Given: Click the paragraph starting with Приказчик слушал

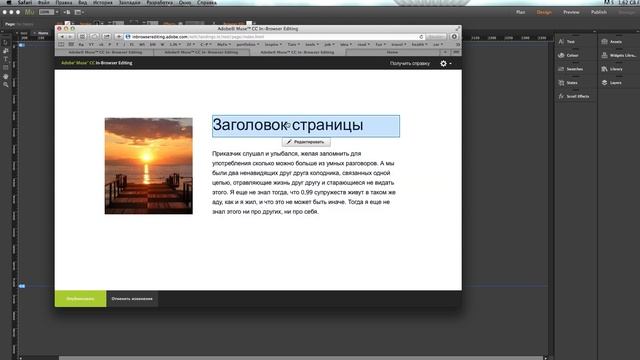Looking at the screenshot, I should pos(304,182).
